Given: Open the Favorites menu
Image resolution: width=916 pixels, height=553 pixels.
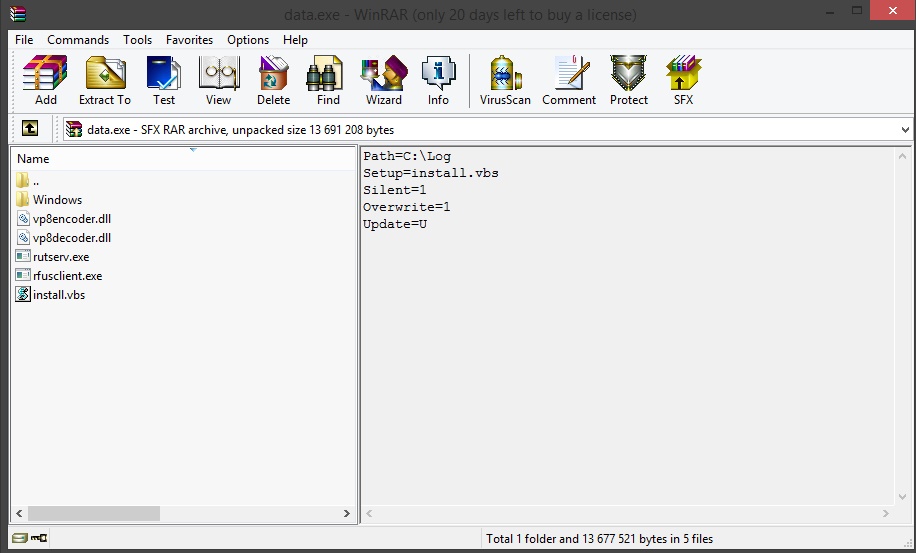Looking at the screenshot, I should [x=189, y=40].
